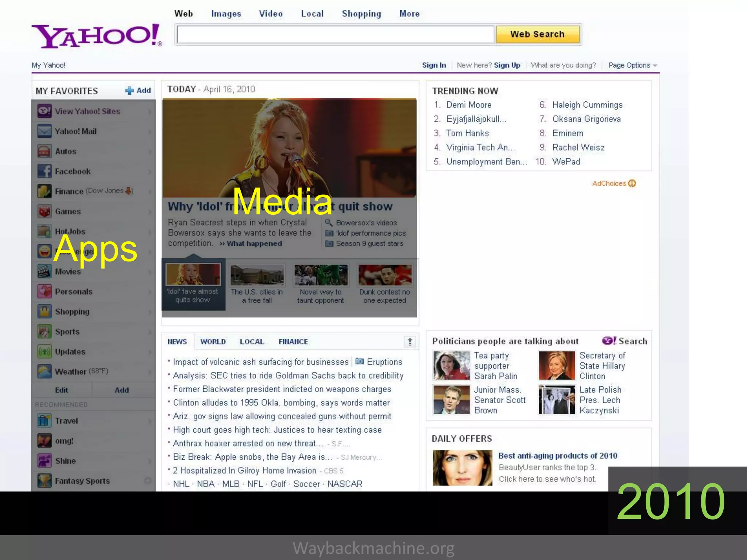The width and height of the screenshot is (747, 560).
Task: Select the LOCAL news tab
Action: pyautogui.click(x=252, y=342)
